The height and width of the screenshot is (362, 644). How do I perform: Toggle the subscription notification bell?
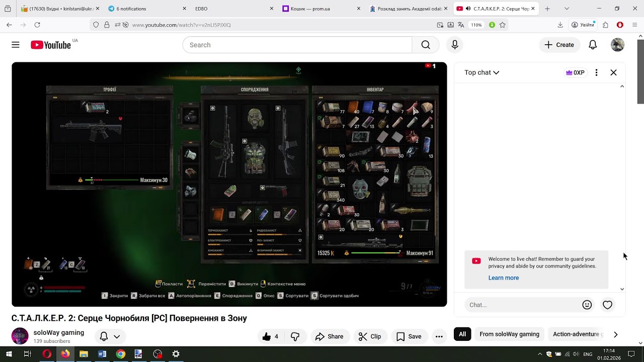(x=104, y=336)
